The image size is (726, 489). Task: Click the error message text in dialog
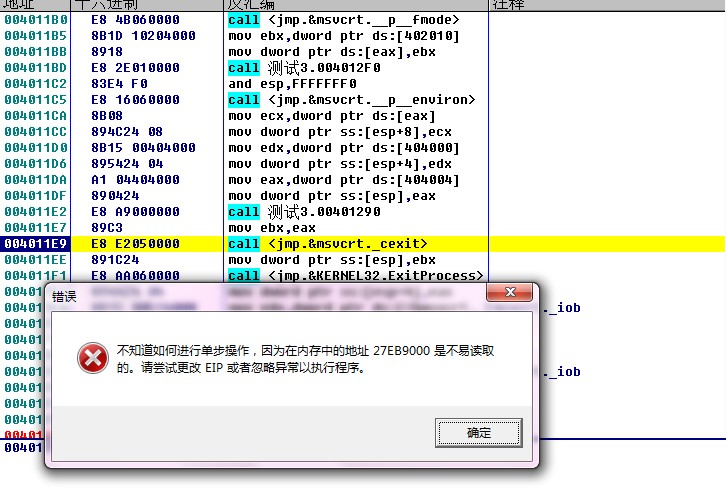305,358
